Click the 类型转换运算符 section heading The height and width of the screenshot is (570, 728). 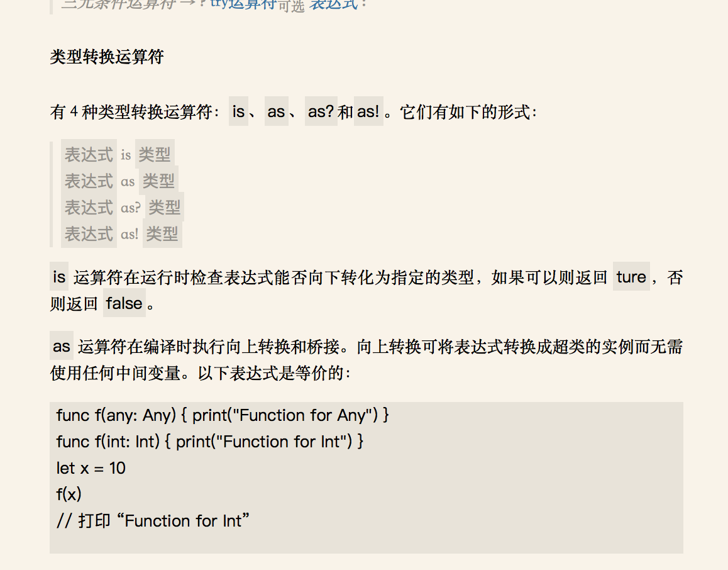(x=107, y=57)
